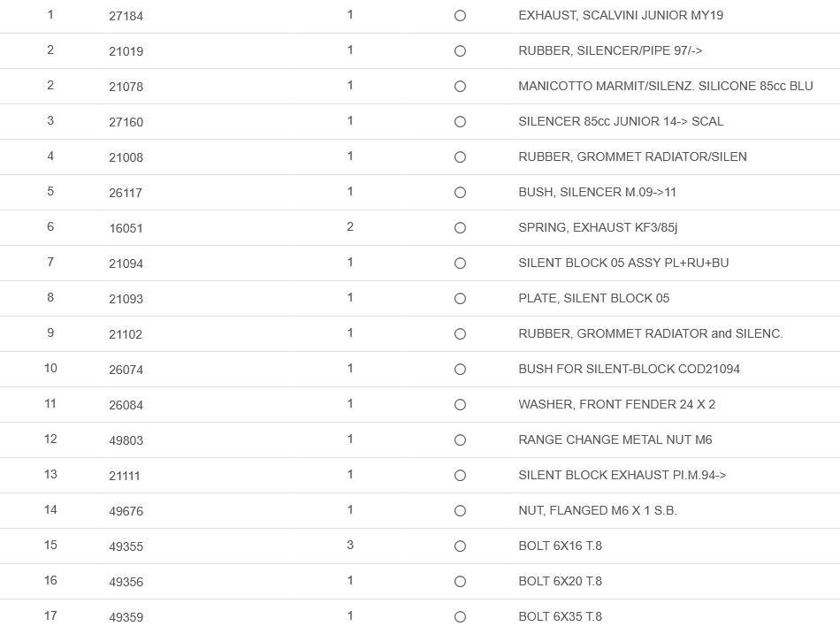
Task: Click part number 49803
Action: click(x=126, y=440)
